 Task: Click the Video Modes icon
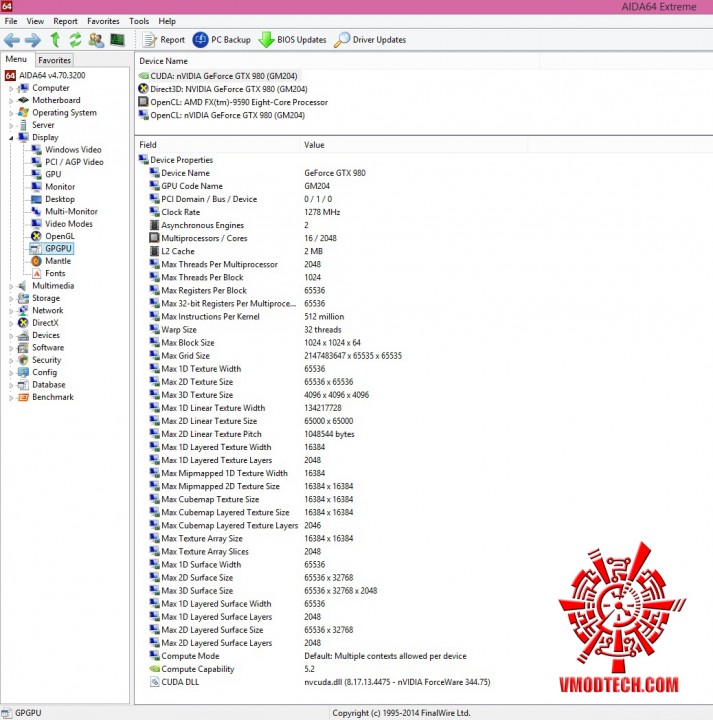(36, 224)
